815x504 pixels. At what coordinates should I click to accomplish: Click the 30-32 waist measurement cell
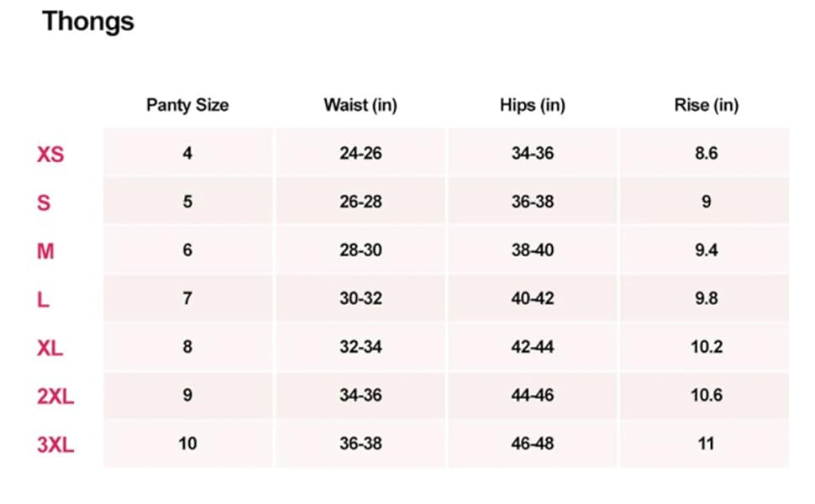(360, 299)
